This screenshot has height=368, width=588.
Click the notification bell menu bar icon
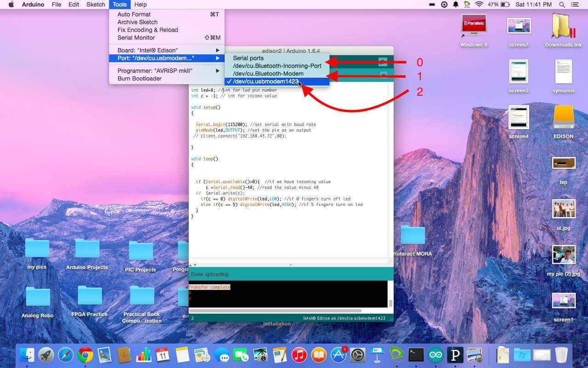coord(456,5)
